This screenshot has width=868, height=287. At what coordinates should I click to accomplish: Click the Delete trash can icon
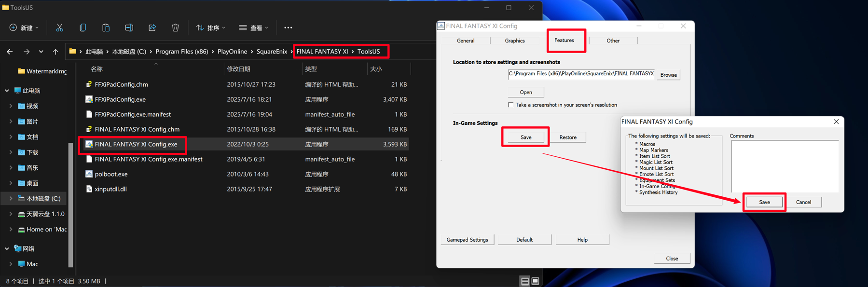tap(175, 28)
